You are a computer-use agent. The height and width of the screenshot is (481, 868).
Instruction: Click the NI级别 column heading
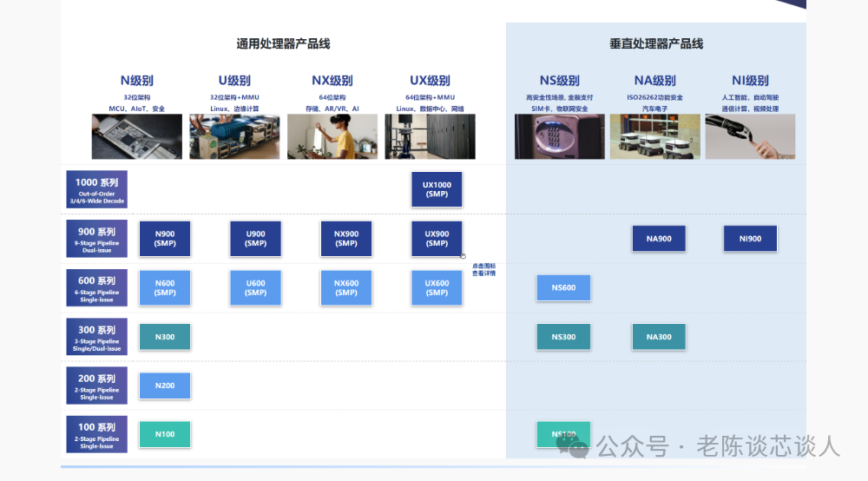[750, 81]
